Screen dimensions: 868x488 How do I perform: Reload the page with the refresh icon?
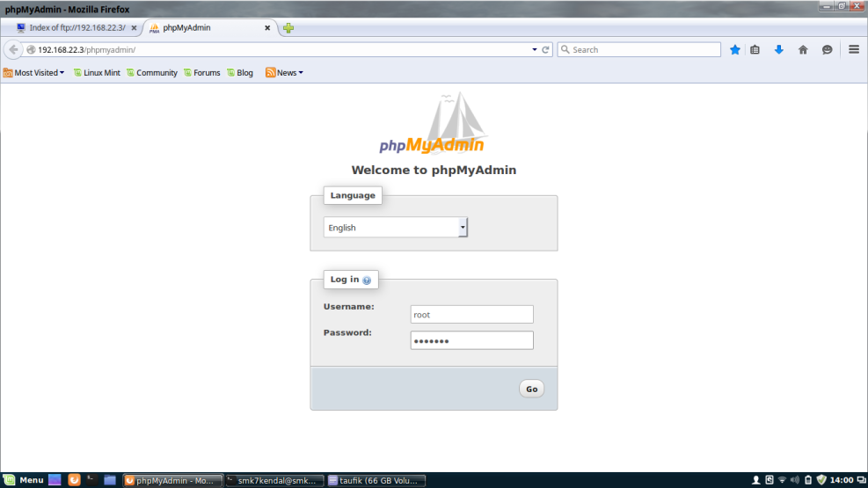(x=545, y=50)
